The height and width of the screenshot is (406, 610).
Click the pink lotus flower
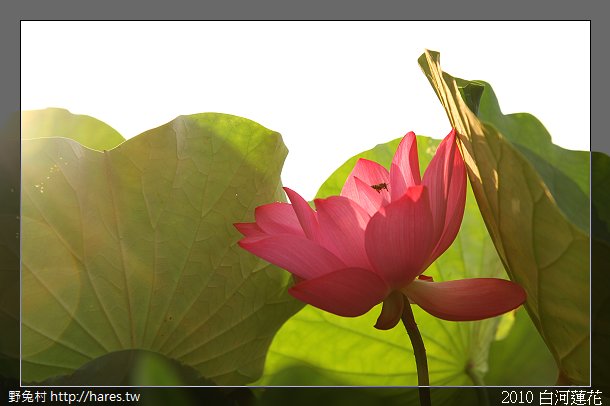pyautogui.click(x=380, y=229)
